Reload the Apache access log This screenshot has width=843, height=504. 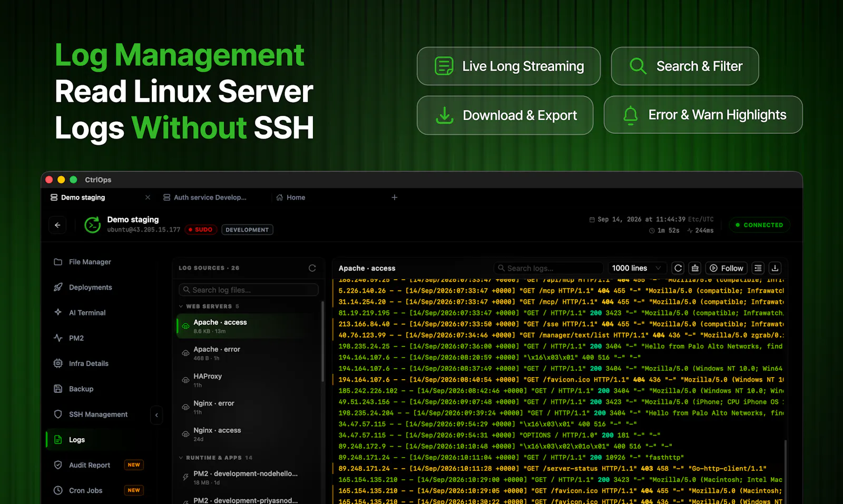[x=678, y=268]
